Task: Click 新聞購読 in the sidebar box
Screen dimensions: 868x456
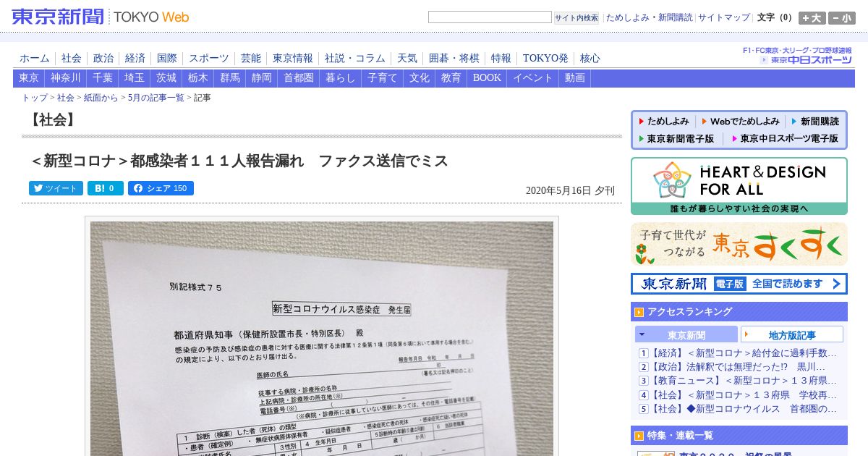Action: pos(815,122)
